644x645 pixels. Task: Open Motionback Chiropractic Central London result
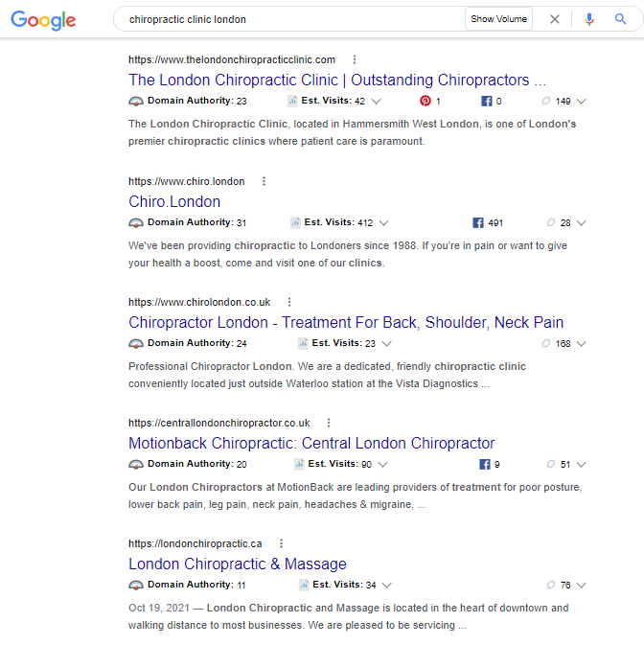pos(311,443)
